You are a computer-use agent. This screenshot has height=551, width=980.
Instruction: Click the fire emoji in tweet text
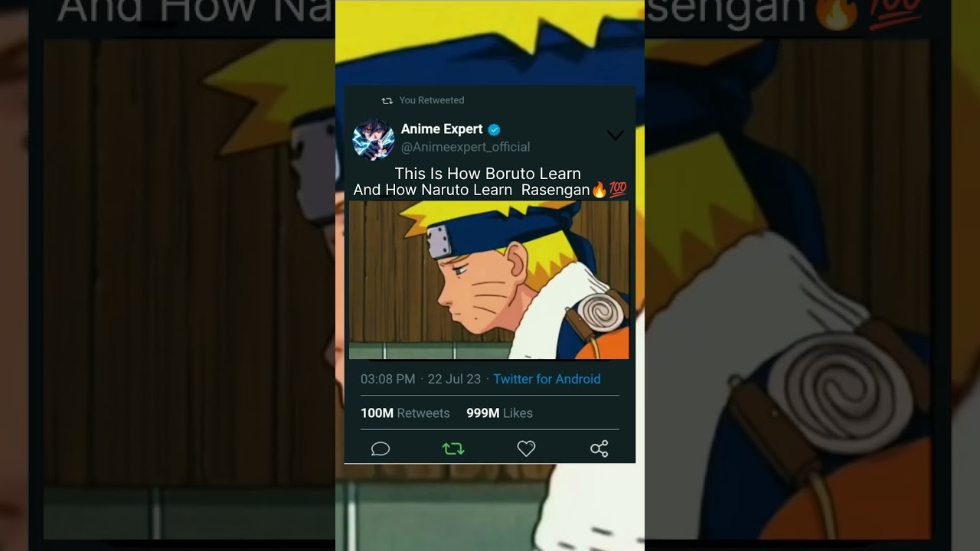[599, 190]
